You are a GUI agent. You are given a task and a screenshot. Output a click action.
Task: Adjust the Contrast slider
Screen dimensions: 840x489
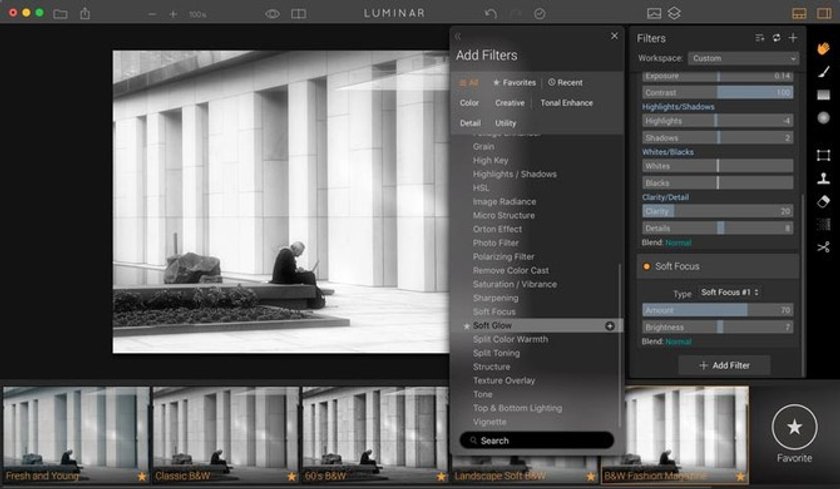click(x=717, y=93)
